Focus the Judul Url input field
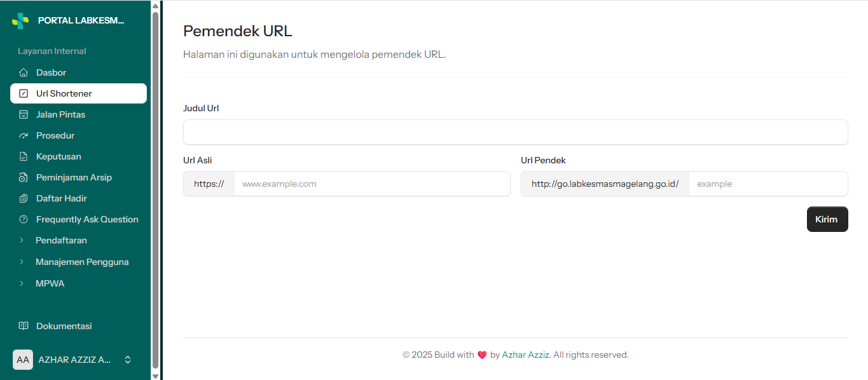The width and height of the screenshot is (868, 380). [x=515, y=132]
